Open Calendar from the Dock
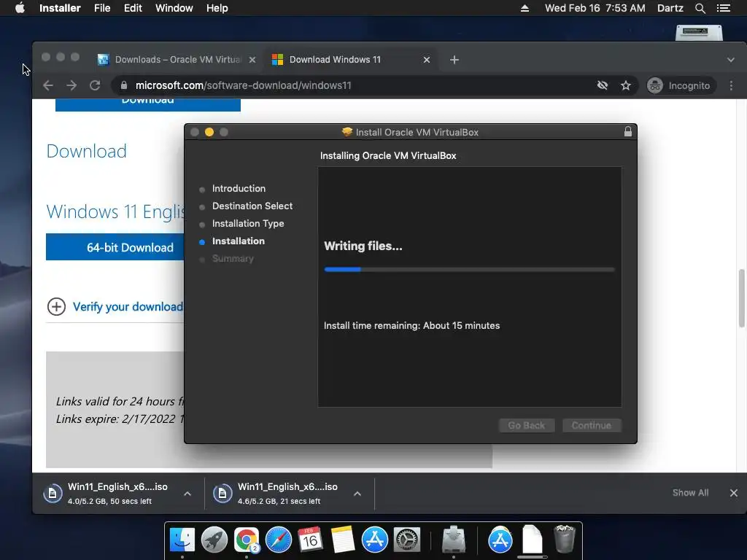Screen dimensions: 747x560 coord(310,540)
